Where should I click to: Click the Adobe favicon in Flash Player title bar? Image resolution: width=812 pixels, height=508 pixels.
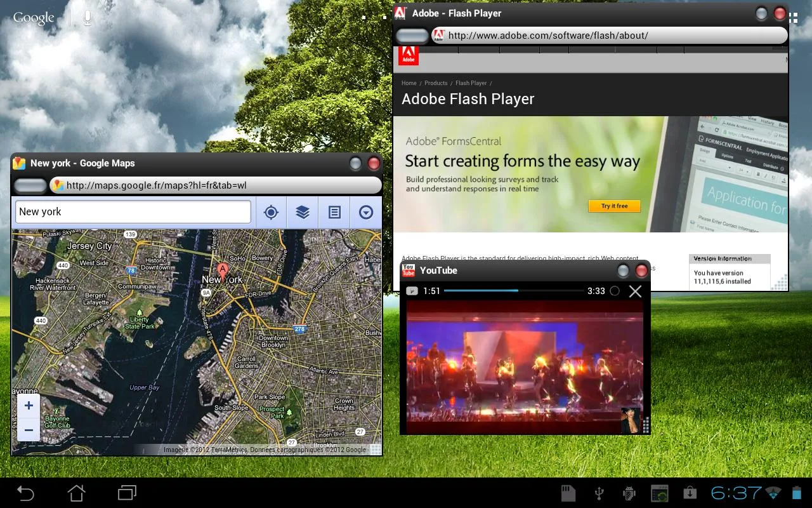point(400,13)
